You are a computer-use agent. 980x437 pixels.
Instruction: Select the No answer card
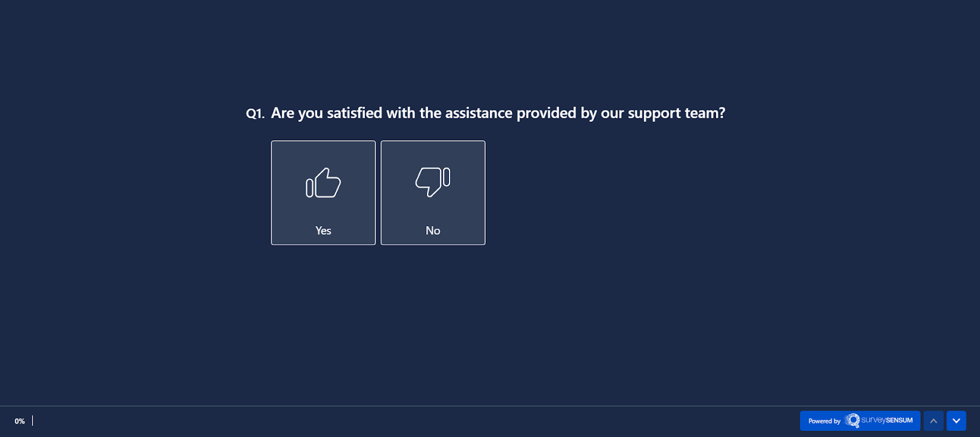(432, 192)
